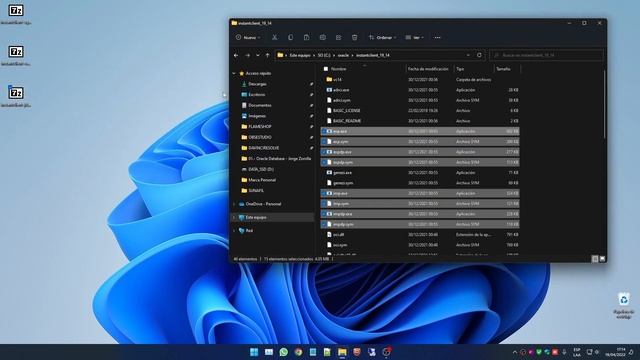Viewport: 640px width, 360px height.
Task: Uncheck the expdp.exe file checkbox
Action: click(x=324, y=152)
